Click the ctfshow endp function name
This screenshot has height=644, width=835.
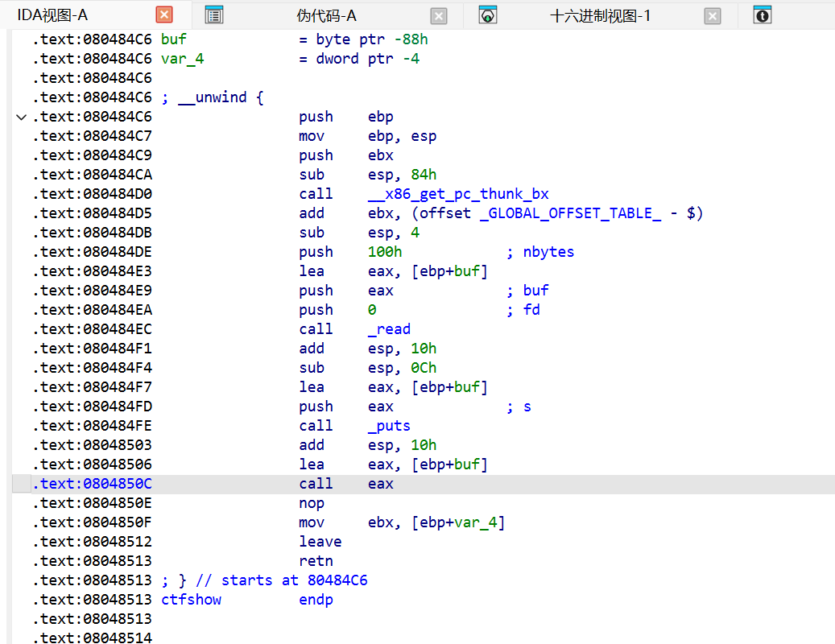tap(191, 600)
